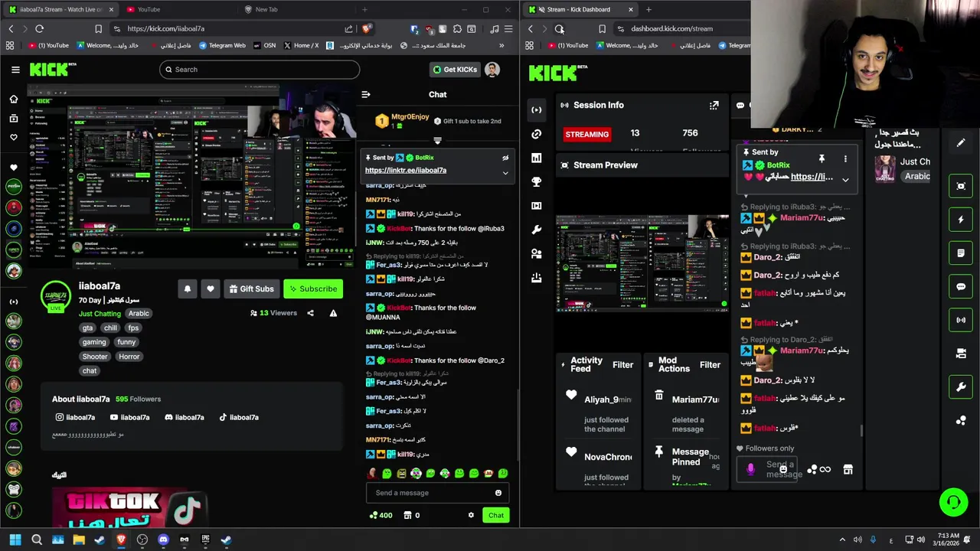Click the green Chat send button
This screenshot has height=551, width=980.
click(496, 515)
